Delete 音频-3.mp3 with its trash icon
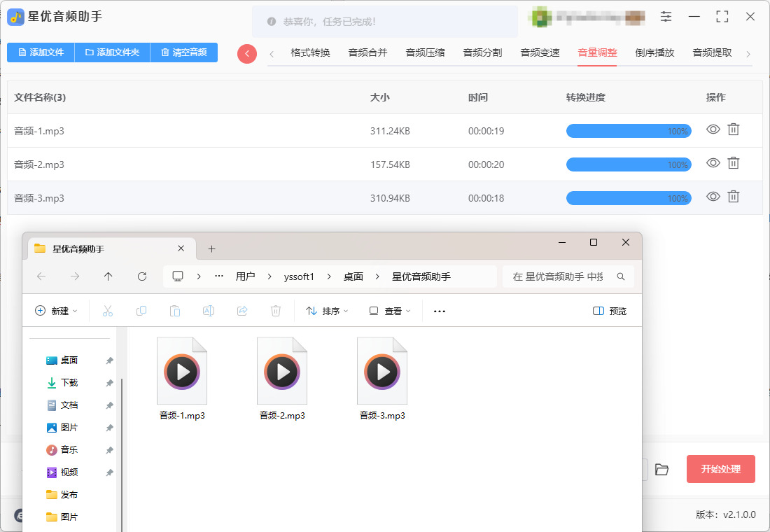This screenshot has width=770, height=532. coord(733,197)
